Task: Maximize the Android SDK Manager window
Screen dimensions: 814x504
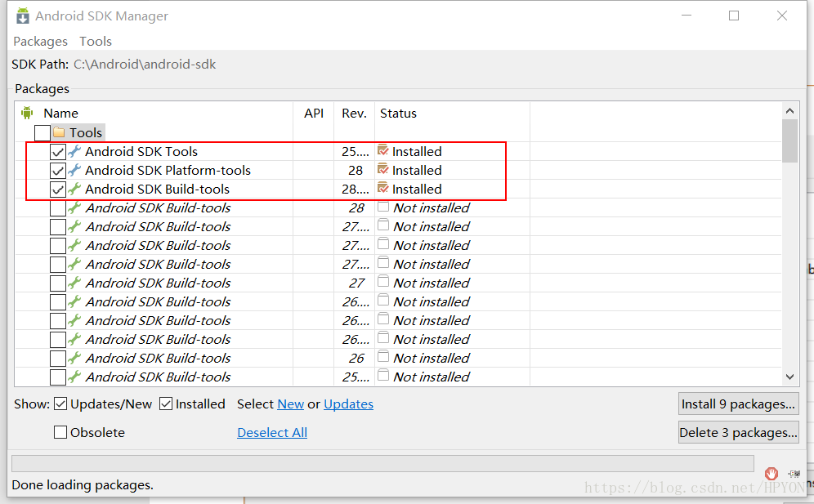Action: [734, 16]
